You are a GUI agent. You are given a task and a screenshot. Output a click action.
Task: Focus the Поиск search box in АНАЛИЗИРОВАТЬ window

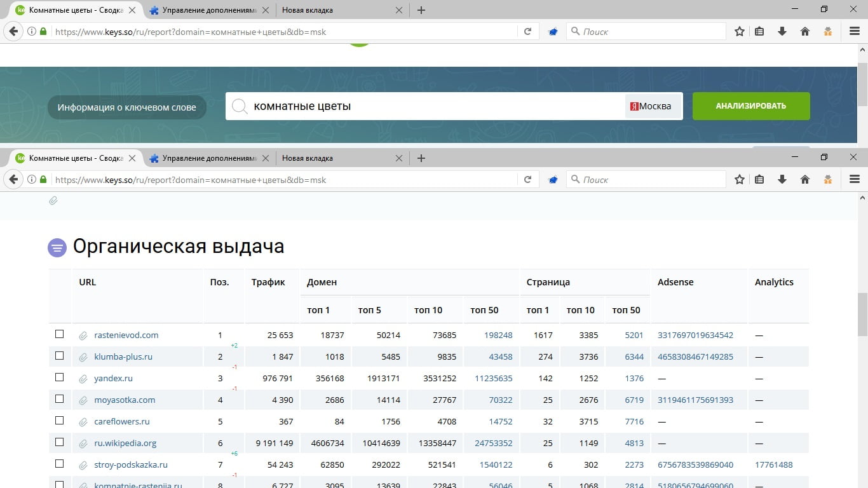[x=646, y=31]
